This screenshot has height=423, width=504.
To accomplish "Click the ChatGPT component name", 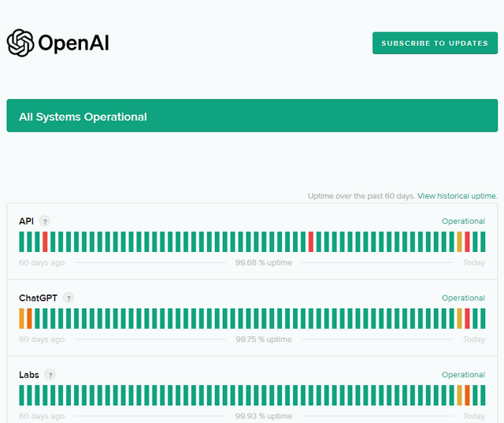I will coord(38,298).
